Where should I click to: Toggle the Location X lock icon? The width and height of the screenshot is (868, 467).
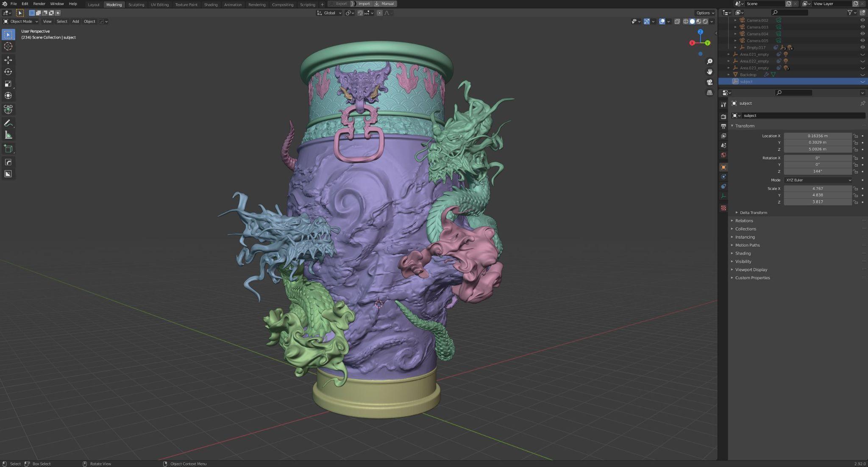(856, 136)
